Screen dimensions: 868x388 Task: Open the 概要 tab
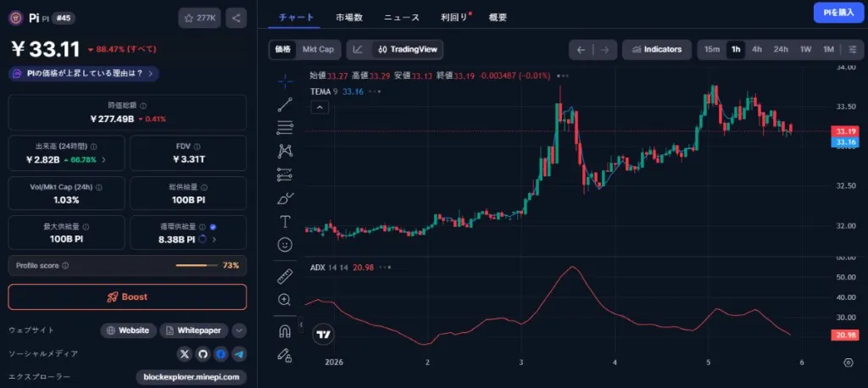pos(498,17)
